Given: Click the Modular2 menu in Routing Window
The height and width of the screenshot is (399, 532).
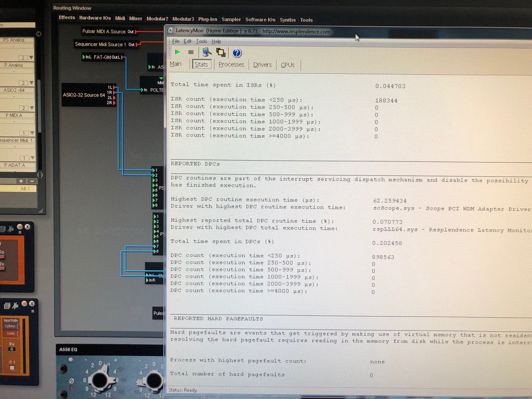Looking at the screenshot, I should point(157,19).
